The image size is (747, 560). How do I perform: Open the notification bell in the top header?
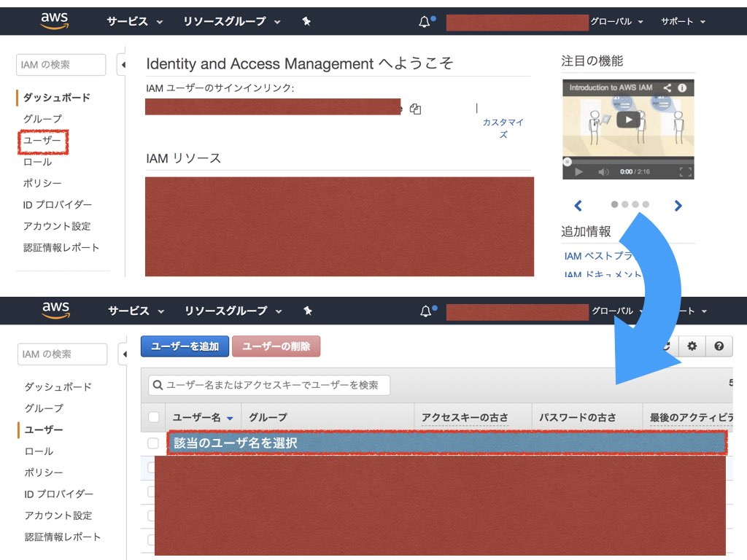tap(424, 21)
